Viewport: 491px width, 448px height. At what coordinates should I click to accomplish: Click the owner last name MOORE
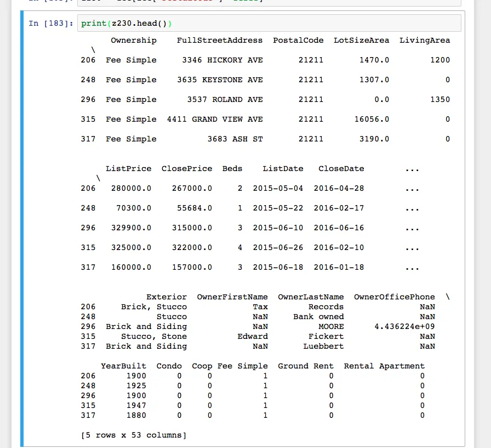[332, 326]
